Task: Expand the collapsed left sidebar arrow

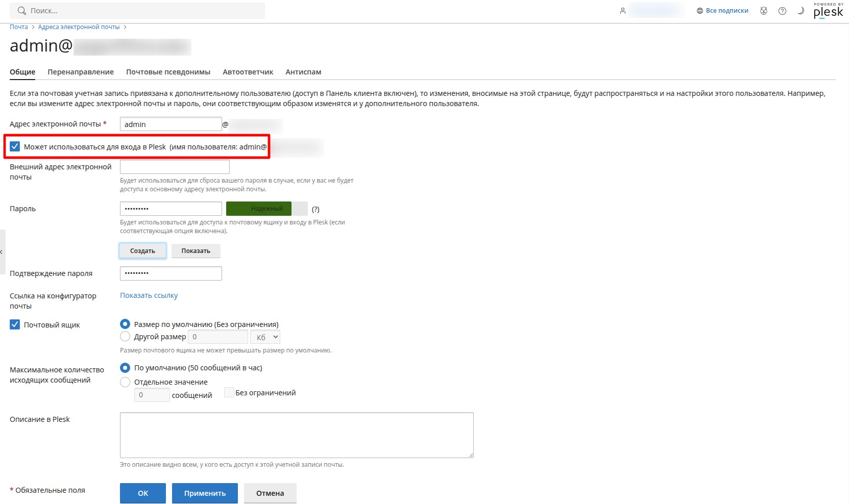Action: (x=2, y=252)
